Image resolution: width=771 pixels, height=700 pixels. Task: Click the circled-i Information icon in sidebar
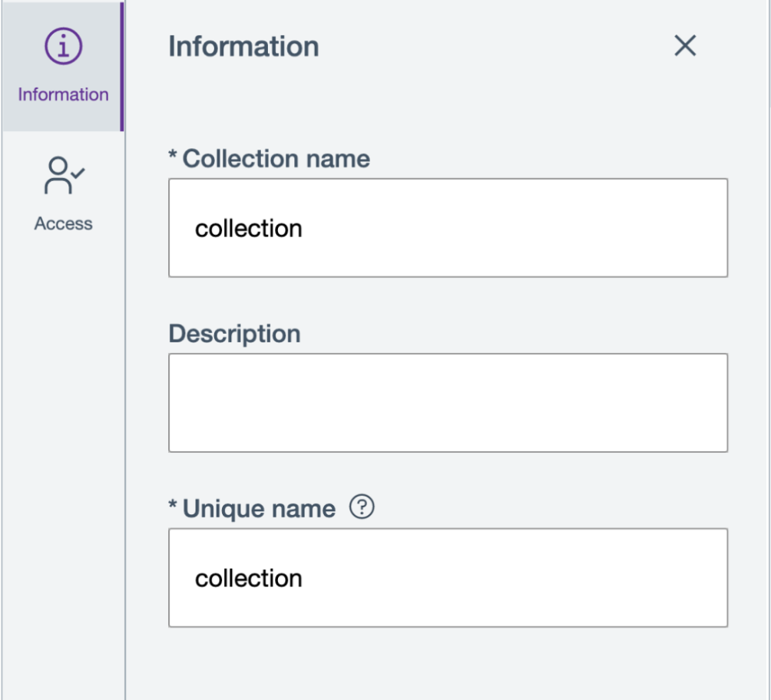pos(63,48)
